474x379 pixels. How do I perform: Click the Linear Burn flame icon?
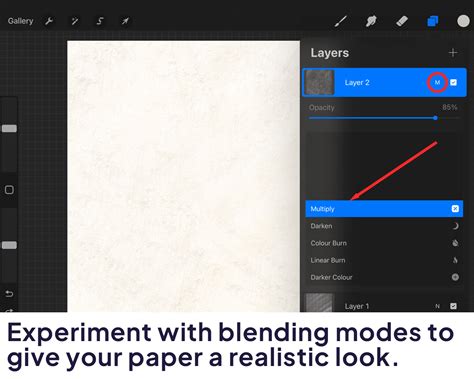455,260
